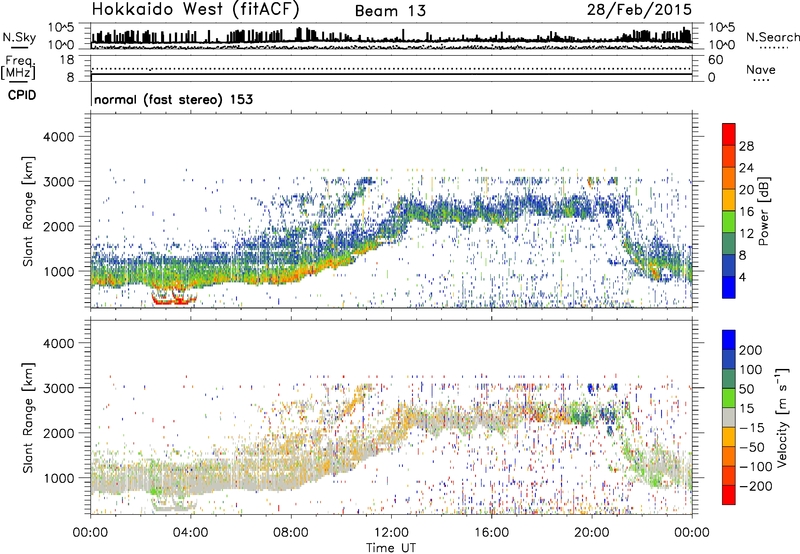
Task: Click the noise sky bar plot
Action: tap(391, 36)
